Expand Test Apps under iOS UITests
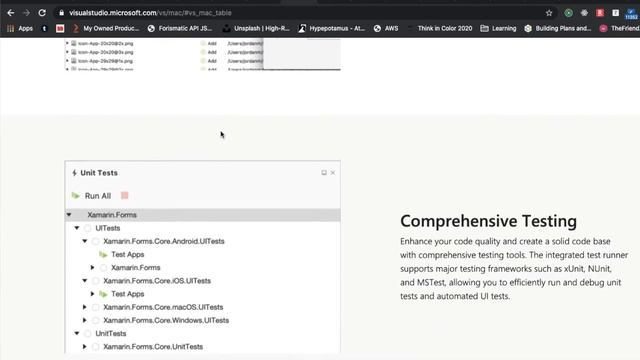This screenshot has height=360, width=640. (x=93, y=294)
